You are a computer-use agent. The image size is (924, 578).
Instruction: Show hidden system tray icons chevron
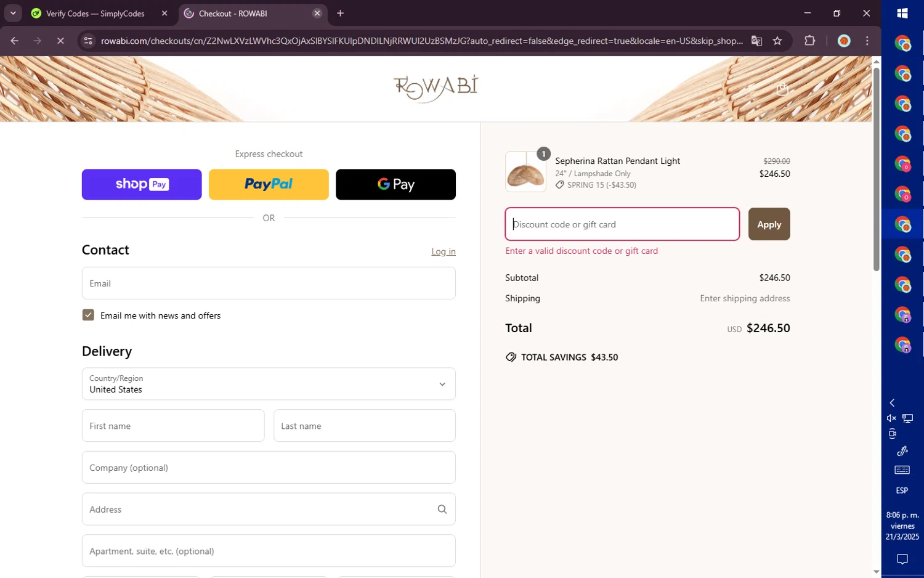click(892, 402)
